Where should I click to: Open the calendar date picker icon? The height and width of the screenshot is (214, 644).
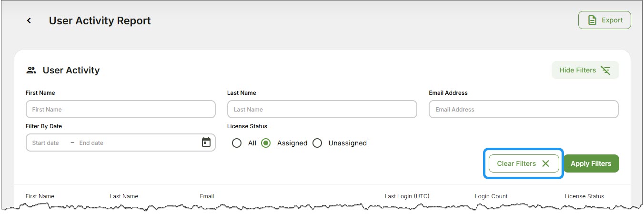click(206, 143)
